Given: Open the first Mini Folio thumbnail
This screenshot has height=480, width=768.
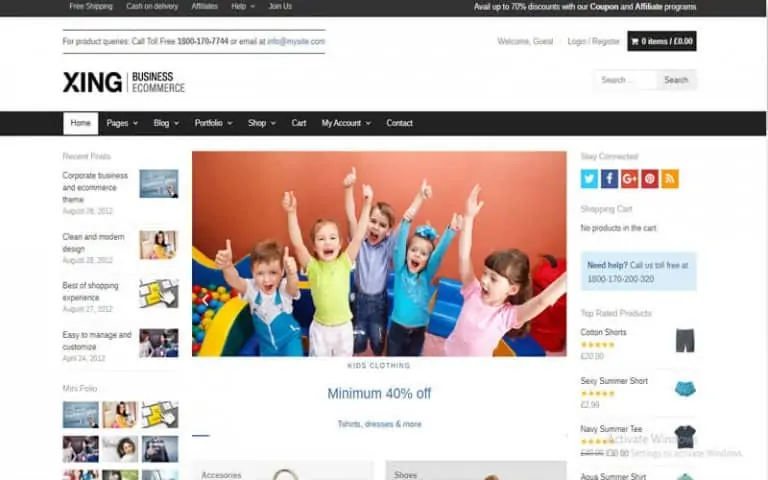Looking at the screenshot, I should [81, 414].
